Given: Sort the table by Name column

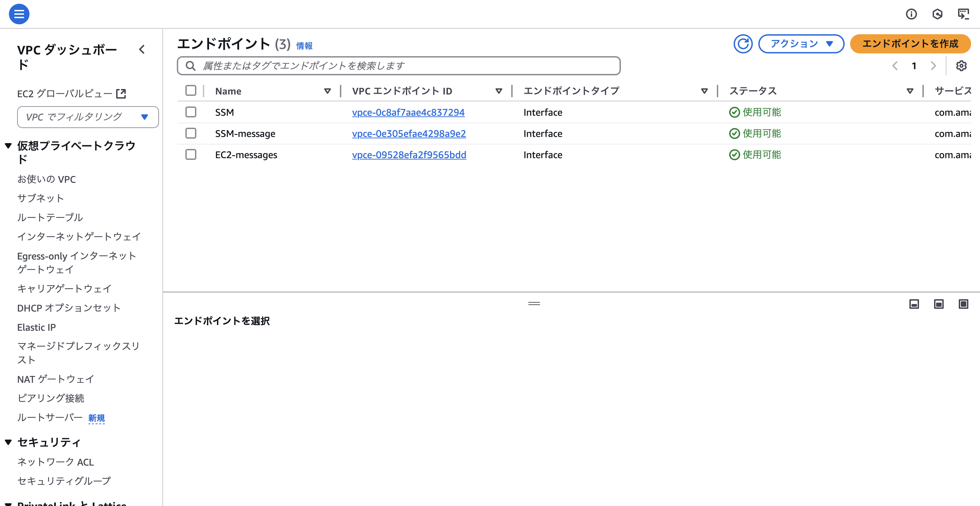Looking at the screenshot, I should (327, 90).
